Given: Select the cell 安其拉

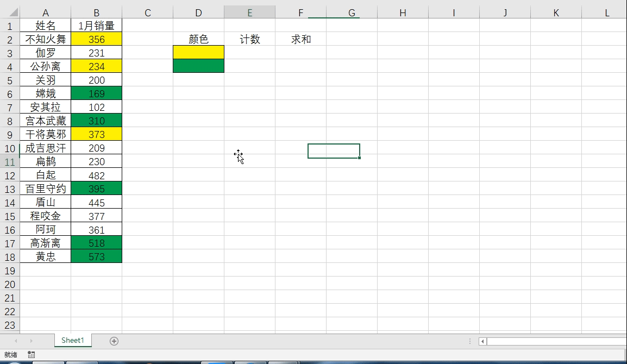Looking at the screenshot, I should coord(45,107).
